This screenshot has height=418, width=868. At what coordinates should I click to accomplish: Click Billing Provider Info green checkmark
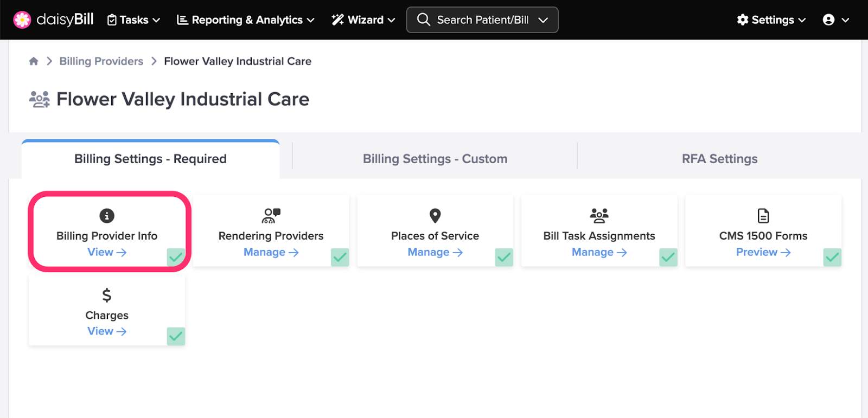pyautogui.click(x=176, y=257)
